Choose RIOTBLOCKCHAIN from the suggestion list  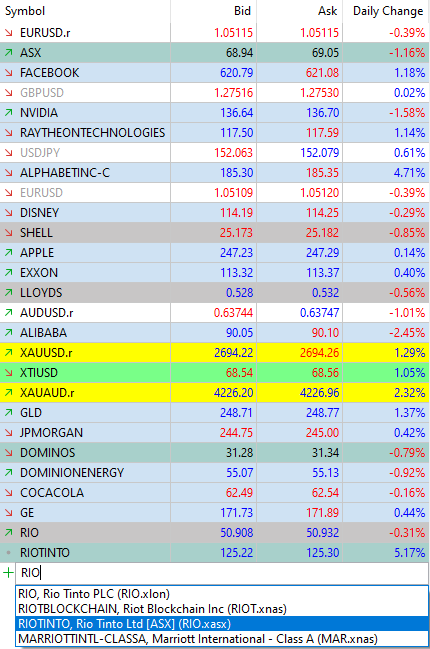pyautogui.click(x=222, y=609)
